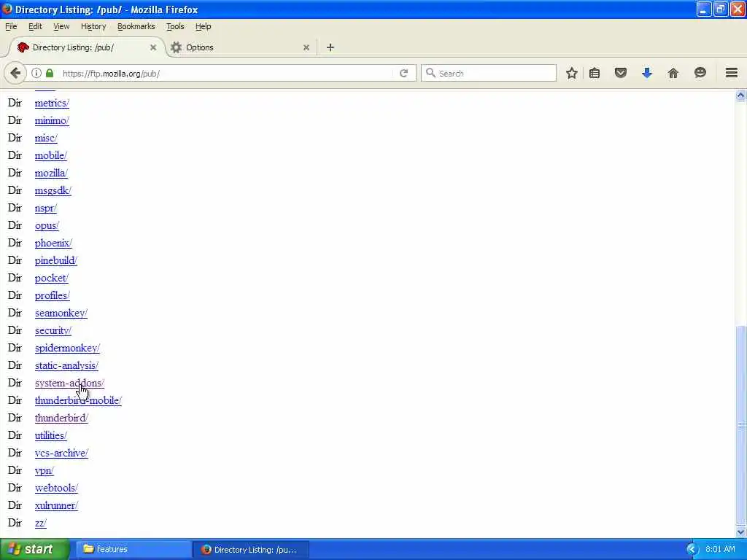Open downloads panel with blue arrow
The height and width of the screenshot is (560, 747).
tap(646, 73)
